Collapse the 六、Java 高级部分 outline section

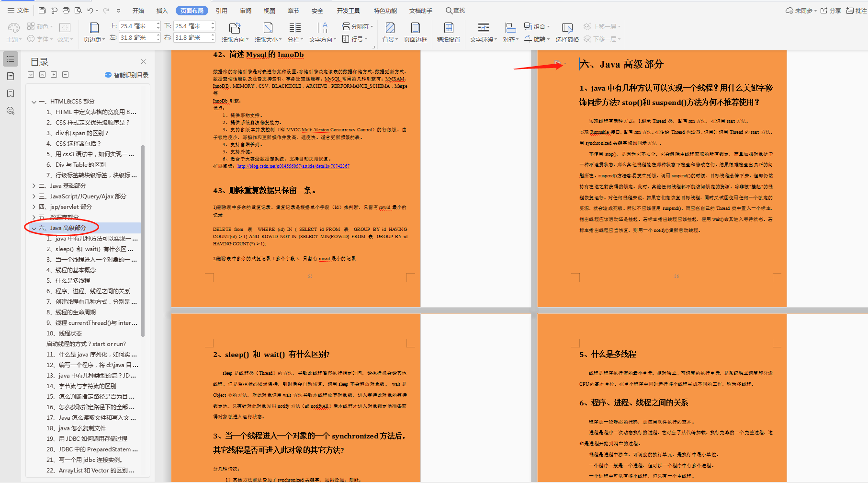point(34,228)
